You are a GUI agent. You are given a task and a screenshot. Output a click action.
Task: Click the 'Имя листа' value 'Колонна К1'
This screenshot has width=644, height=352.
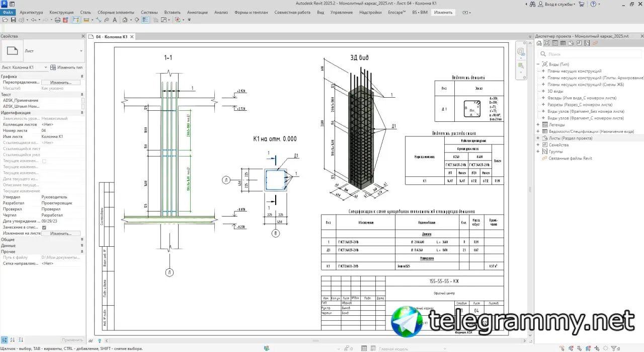click(52, 136)
